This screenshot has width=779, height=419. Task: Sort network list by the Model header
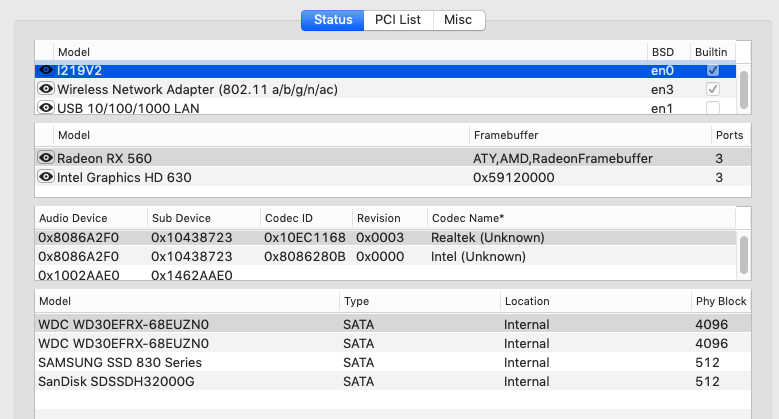coord(350,52)
